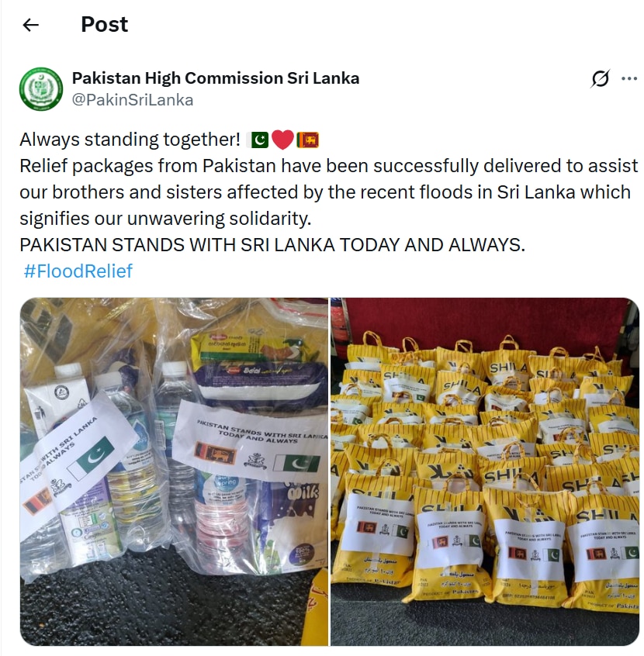Open the Pakistan High Commission Sri Lanka display name
Screen dimensions: 644x656
pos(215,78)
